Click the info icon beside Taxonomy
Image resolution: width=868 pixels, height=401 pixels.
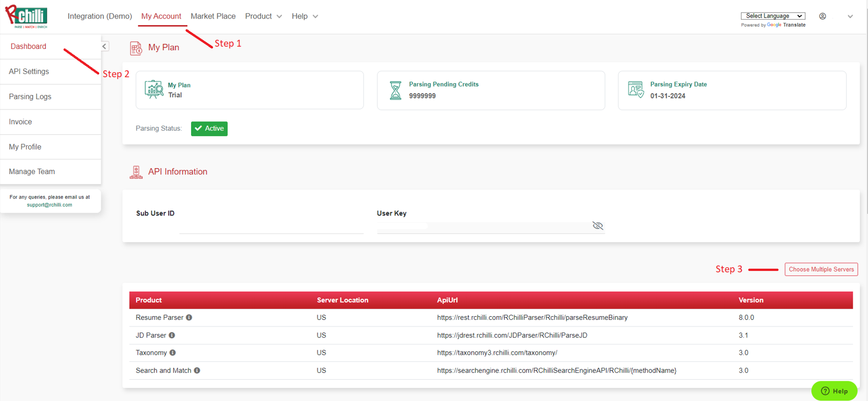(x=173, y=353)
